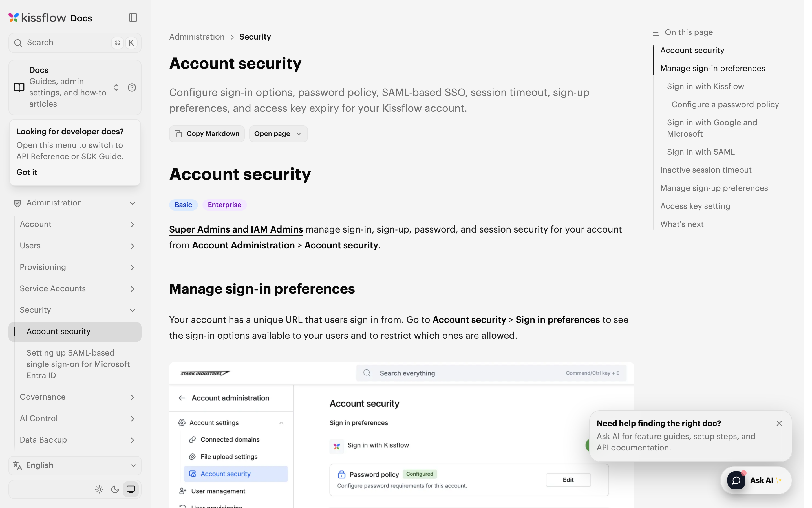Collapse Account settings chevron in screenshot
The width and height of the screenshot is (812, 508).
pyautogui.click(x=281, y=423)
